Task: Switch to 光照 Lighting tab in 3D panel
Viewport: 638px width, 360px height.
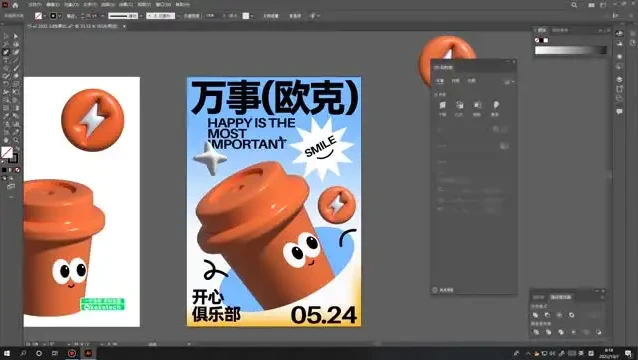Action: click(472, 81)
